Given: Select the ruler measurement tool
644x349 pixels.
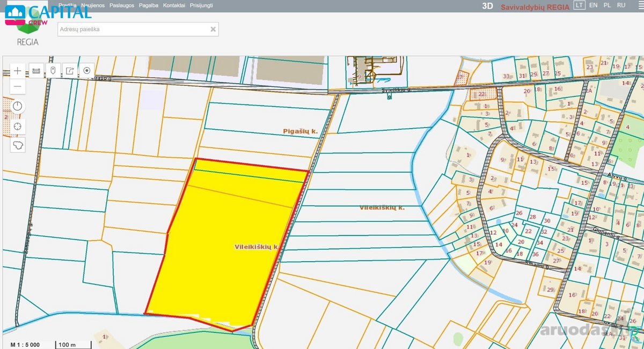Looking at the screenshot, I should coord(36,70).
